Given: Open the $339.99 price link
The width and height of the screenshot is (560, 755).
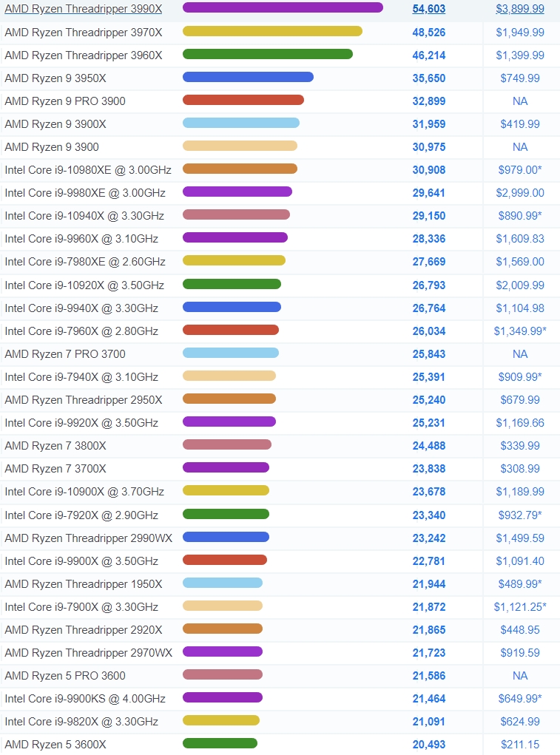Looking at the screenshot, I should pyautogui.click(x=520, y=446).
